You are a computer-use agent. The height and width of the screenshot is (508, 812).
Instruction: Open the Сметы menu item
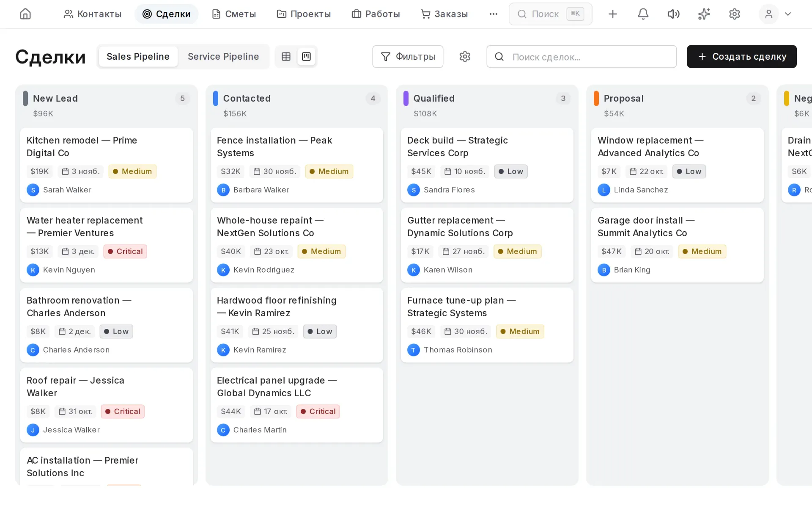click(x=233, y=14)
